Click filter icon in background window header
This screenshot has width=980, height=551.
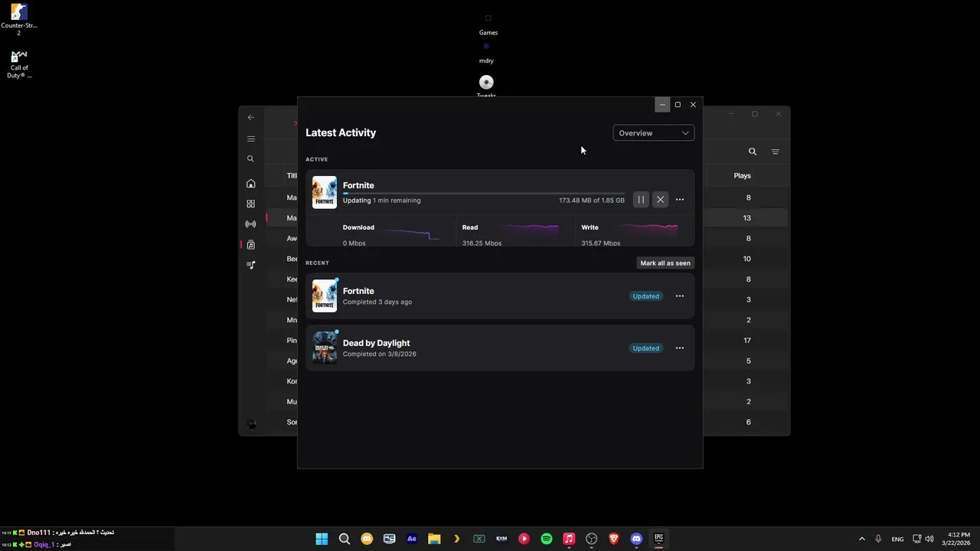776,152
